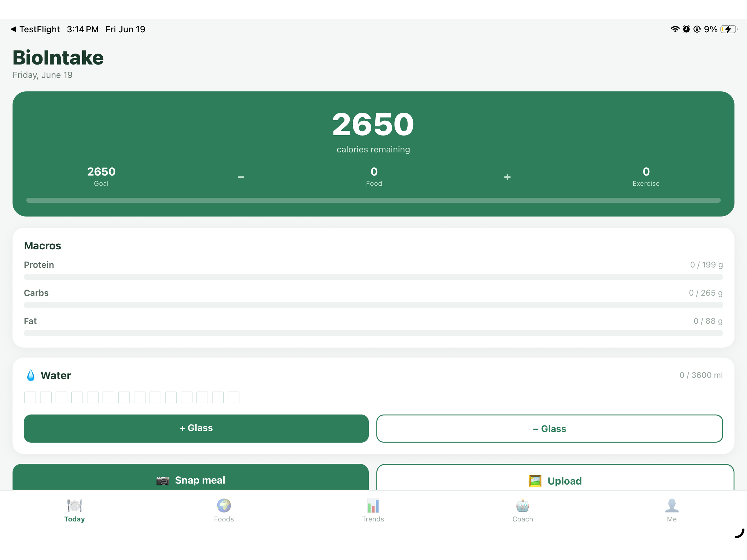Screen dimensions: 747x560
Task: Tap the Macros heading
Action: point(43,246)
